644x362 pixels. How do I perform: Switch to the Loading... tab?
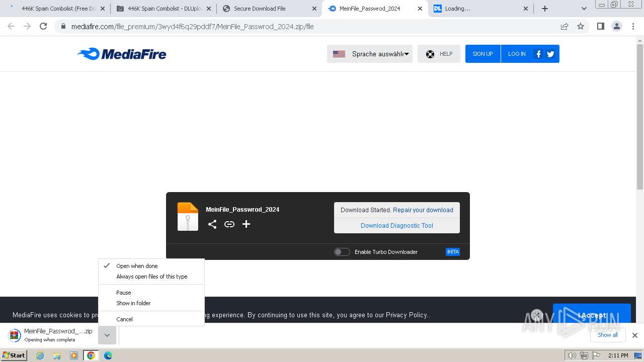[480, 9]
